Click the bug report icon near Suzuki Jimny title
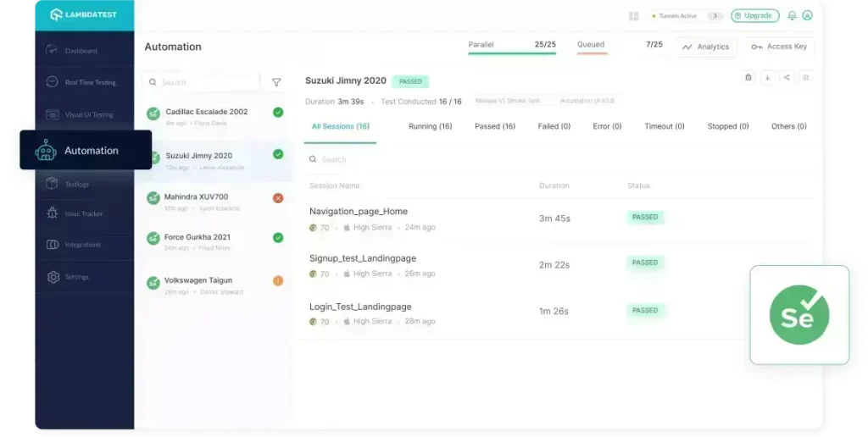 748,77
